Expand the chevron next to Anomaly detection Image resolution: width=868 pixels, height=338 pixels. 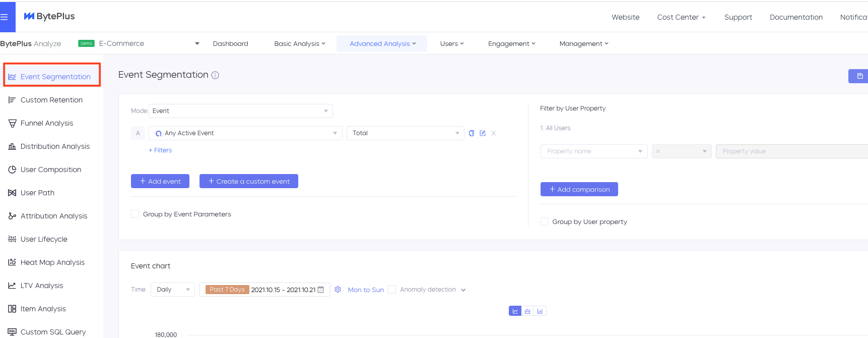[463, 290]
